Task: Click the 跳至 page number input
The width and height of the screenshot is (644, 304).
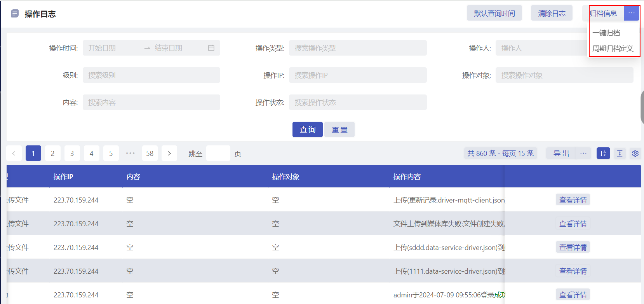Action: (218, 153)
